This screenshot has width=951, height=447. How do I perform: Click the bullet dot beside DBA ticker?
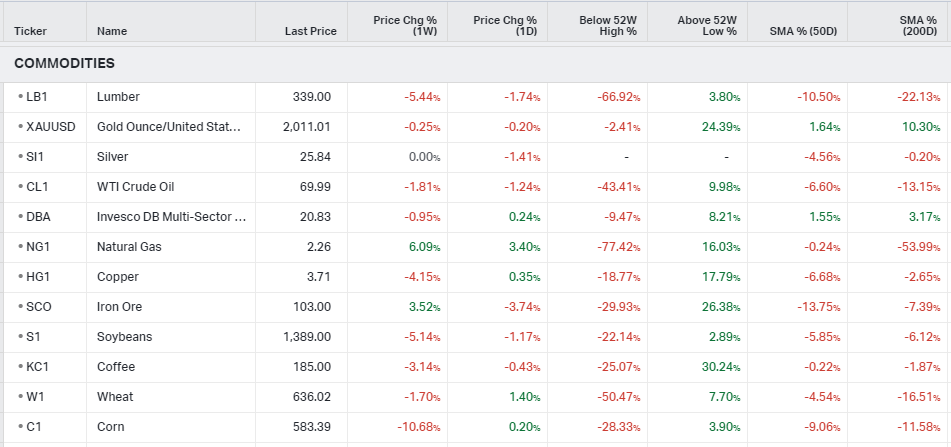pos(20,217)
